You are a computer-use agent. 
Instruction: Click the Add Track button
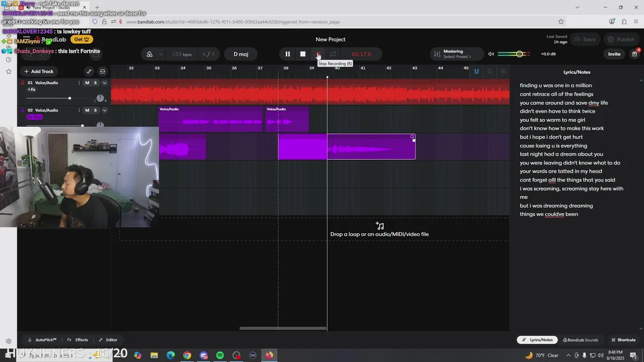(x=39, y=71)
